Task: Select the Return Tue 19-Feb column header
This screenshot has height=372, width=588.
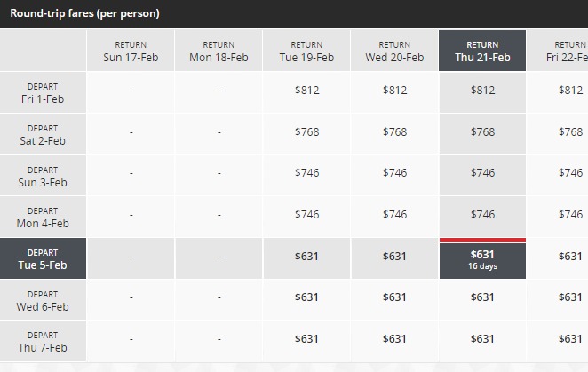Action: point(306,51)
